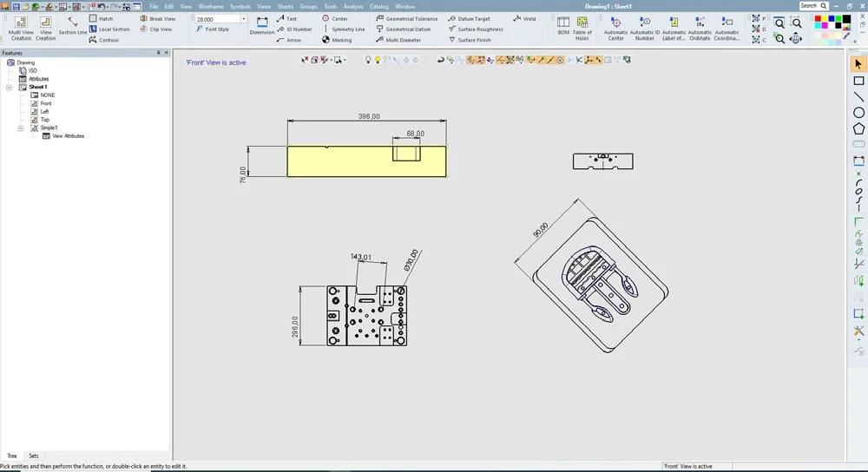Open the Font Style settings
The image size is (868, 472).
213,29
